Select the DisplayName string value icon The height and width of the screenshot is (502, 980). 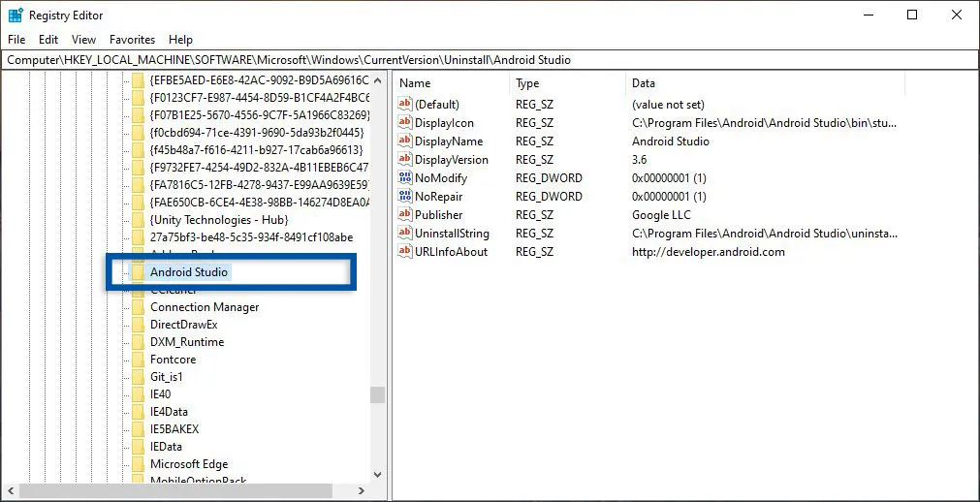tap(405, 141)
